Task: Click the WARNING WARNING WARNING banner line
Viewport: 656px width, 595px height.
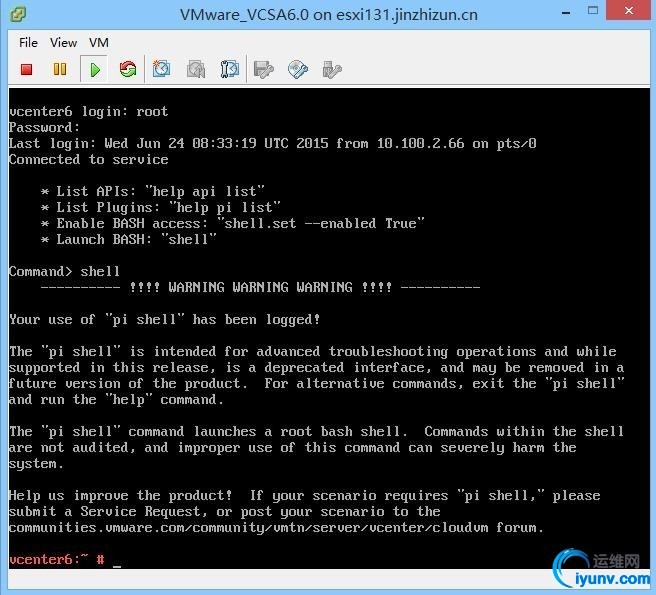Action: (x=260, y=287)
